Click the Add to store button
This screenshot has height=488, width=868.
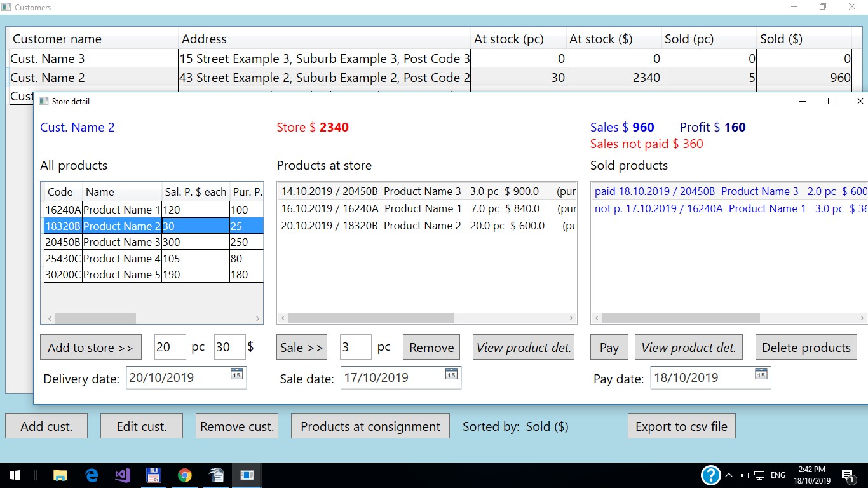coord(90,348)
